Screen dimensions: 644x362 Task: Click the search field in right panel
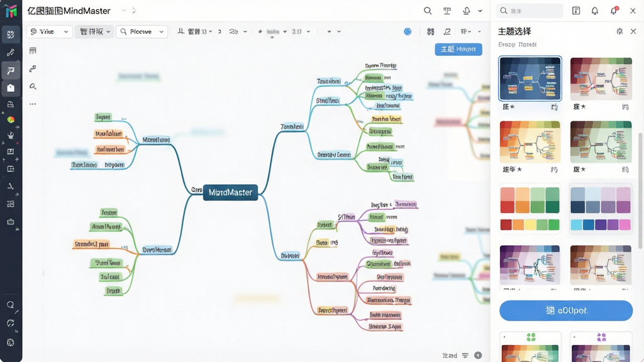click(x=530, y=11)
